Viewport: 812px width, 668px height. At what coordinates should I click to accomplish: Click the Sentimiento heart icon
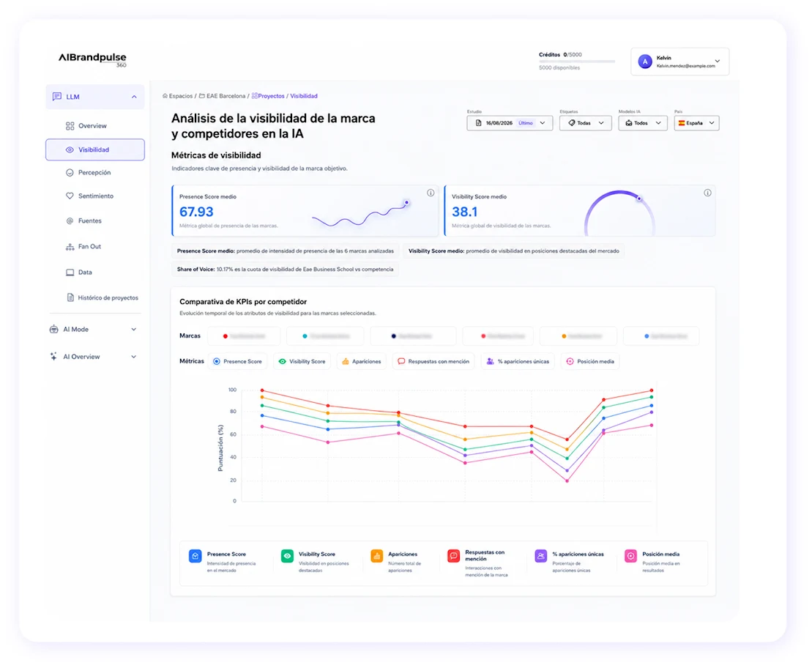coord(70,196)
